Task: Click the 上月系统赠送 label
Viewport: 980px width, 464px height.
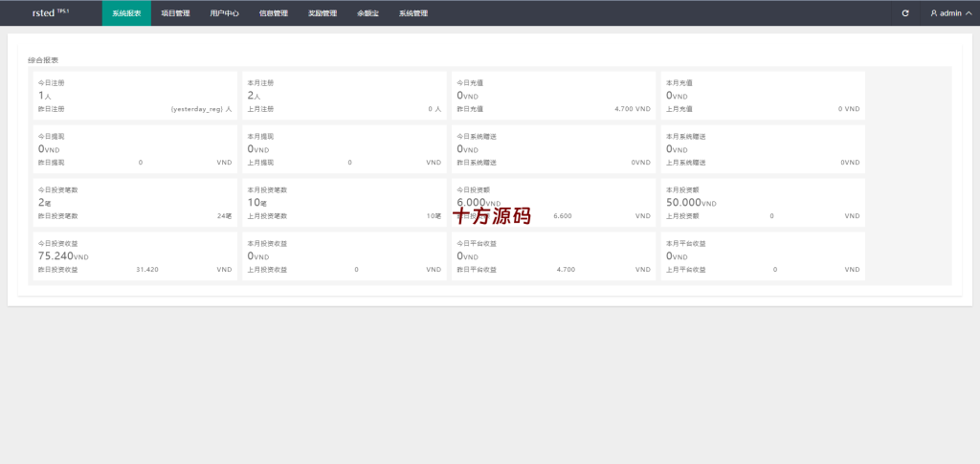Action: coord(685,163)
